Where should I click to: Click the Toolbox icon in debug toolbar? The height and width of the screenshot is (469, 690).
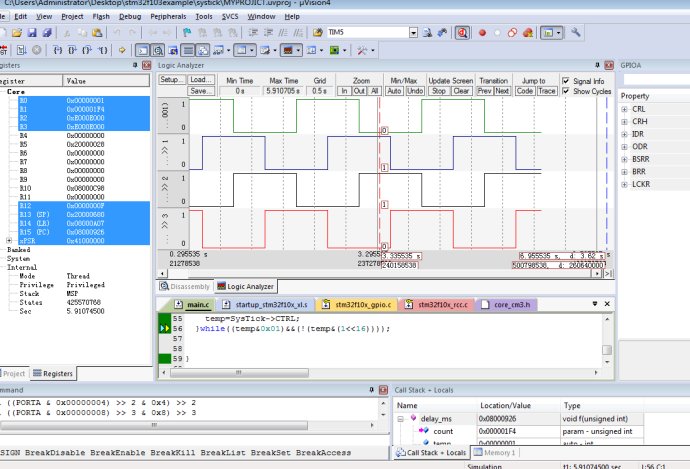(362, 49)
